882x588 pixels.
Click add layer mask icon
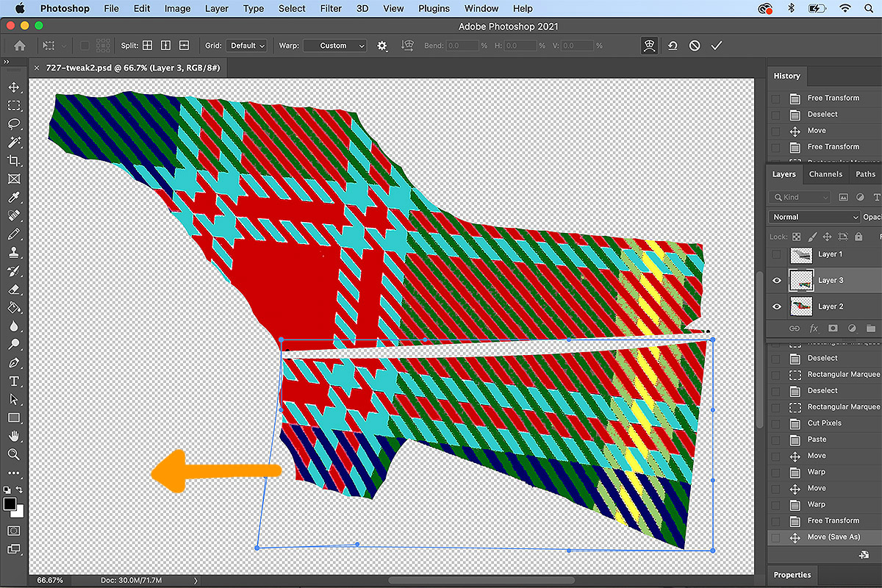pyautogui.click(x=833, y=328)
